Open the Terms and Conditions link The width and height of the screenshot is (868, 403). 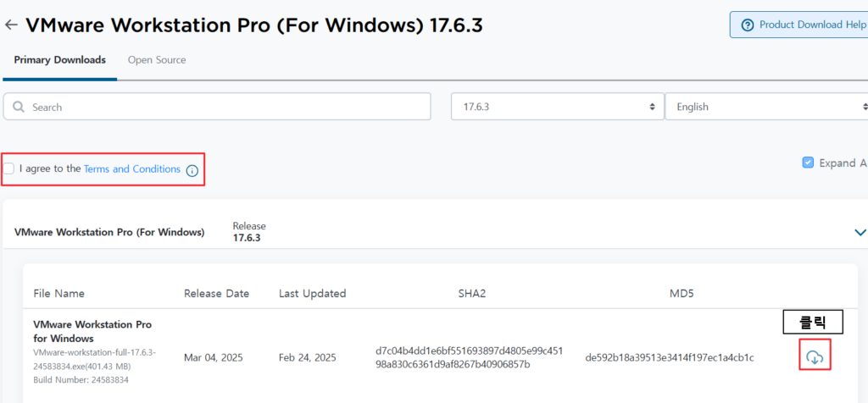click(131, 169)
